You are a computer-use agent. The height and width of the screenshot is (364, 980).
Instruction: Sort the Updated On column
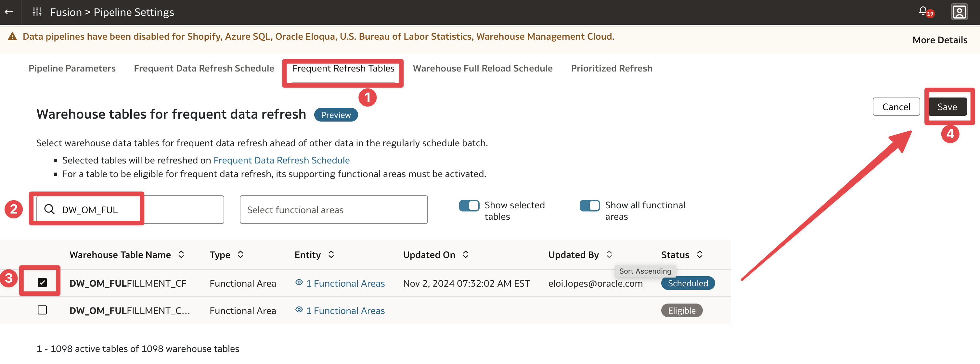click(465, 254)
